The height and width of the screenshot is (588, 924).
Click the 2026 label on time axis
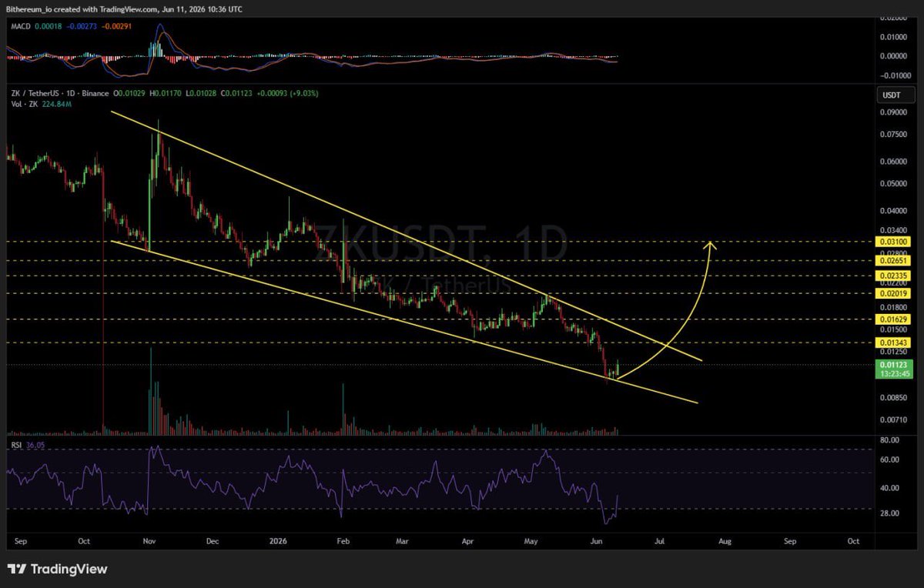point(276,542)
